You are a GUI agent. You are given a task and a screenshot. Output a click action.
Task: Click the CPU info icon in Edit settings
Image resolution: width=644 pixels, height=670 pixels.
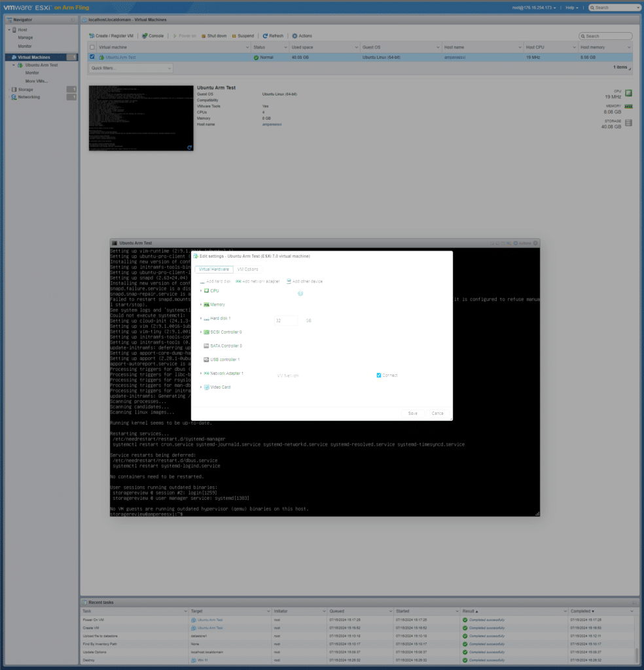pyautogui.click(x=300, y=293)
